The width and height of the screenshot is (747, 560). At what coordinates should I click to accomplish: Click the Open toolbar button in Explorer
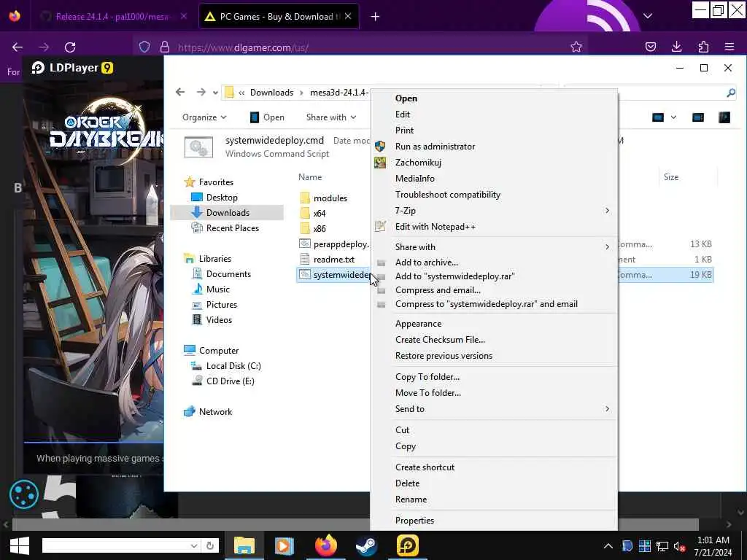tap(267, 117)
